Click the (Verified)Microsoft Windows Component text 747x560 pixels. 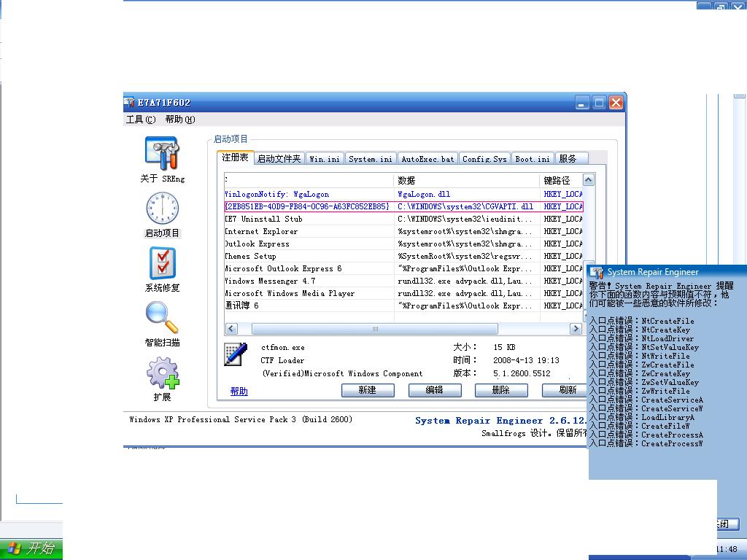coord(342,374)
